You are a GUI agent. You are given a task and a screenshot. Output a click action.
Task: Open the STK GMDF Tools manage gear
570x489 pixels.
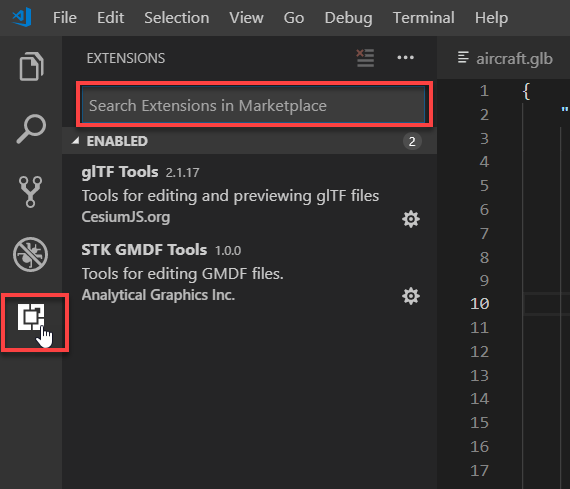pos(411,296)
